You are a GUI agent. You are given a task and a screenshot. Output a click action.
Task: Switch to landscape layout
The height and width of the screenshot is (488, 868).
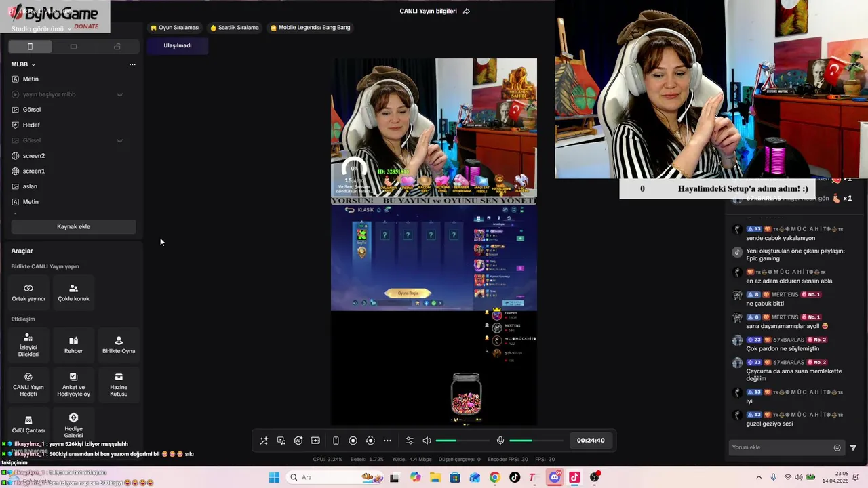coord(74,47)
